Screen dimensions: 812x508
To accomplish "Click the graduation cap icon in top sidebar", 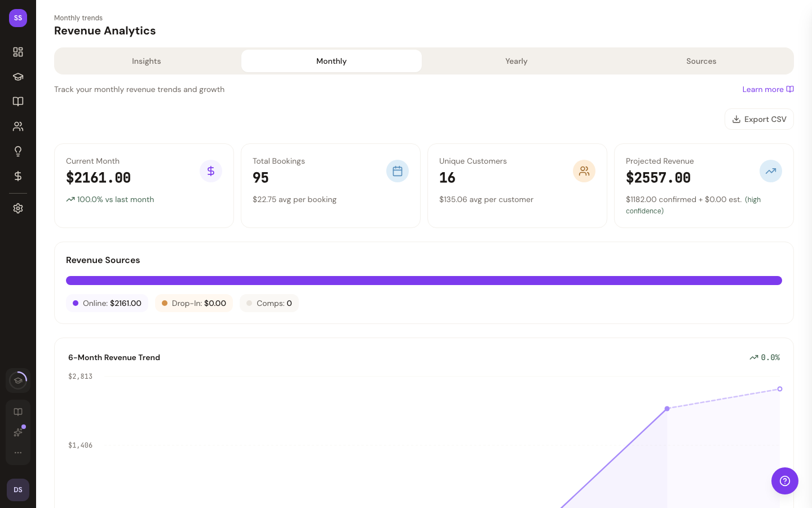I will click(18, 77).
